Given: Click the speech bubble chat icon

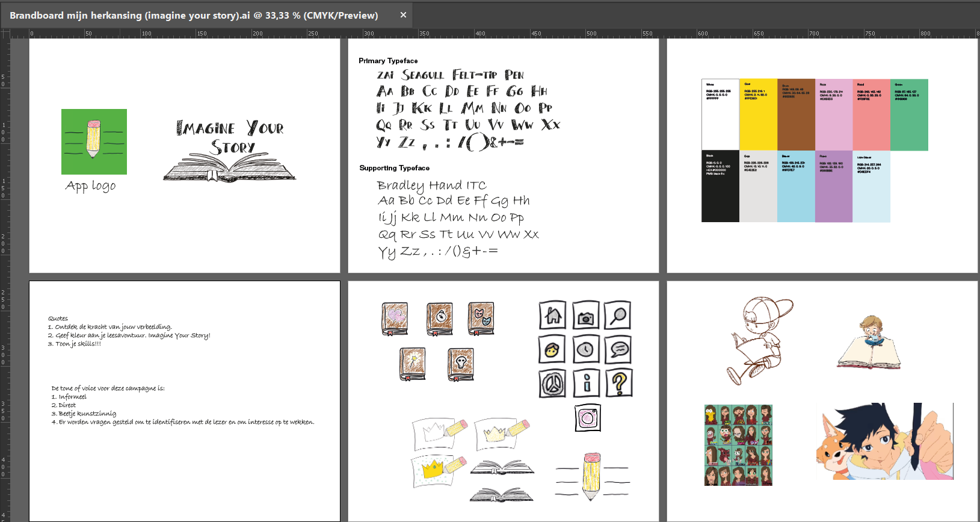Looking at the screenshot, I should (618, 349).
